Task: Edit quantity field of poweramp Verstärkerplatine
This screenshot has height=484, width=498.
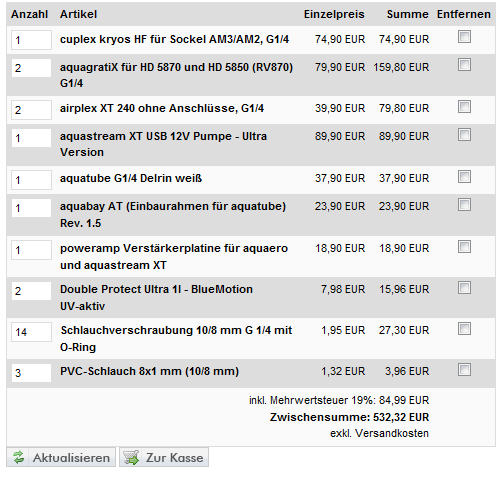Action: click(x=31, y=250)
